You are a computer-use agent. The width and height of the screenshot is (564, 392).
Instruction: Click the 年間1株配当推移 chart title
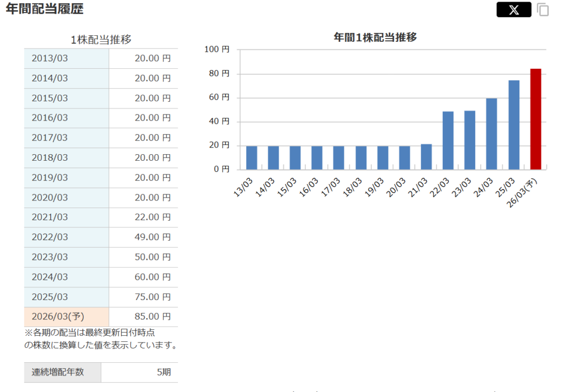click(375, 37)
